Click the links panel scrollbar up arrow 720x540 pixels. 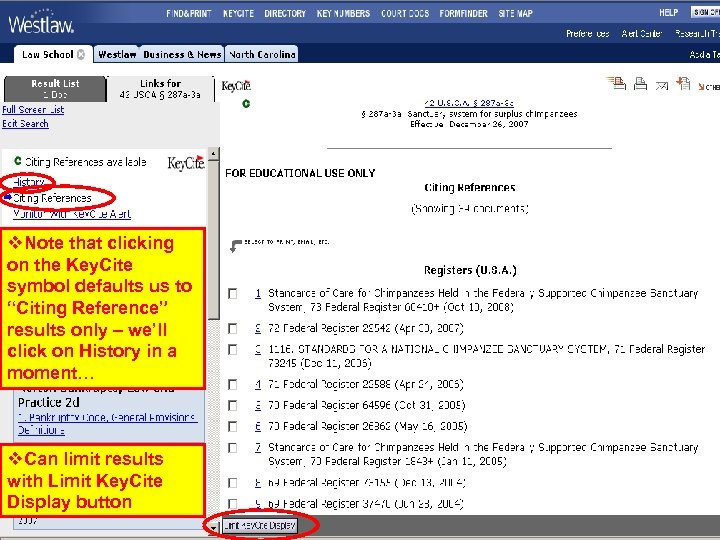coord(213,154)
